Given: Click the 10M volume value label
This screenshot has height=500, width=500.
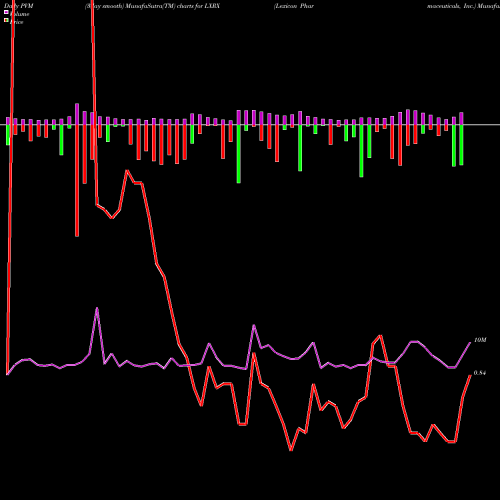Looking at the screenshot, I should [480, 340].
